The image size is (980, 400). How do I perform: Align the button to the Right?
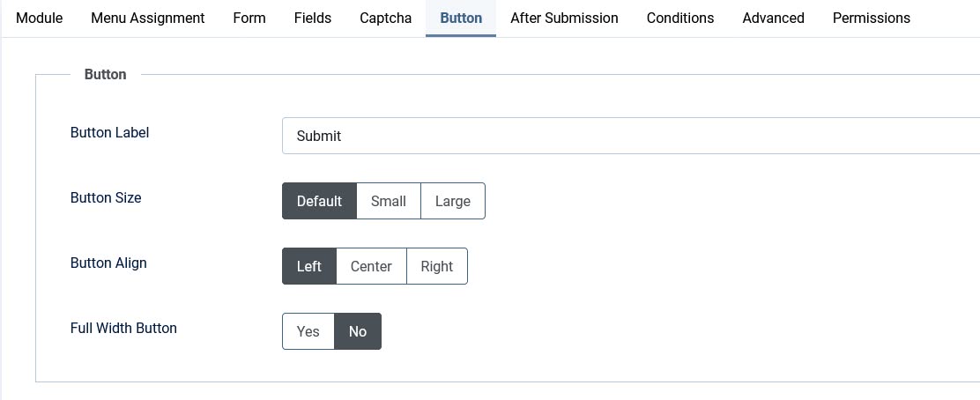pos(437,266)
